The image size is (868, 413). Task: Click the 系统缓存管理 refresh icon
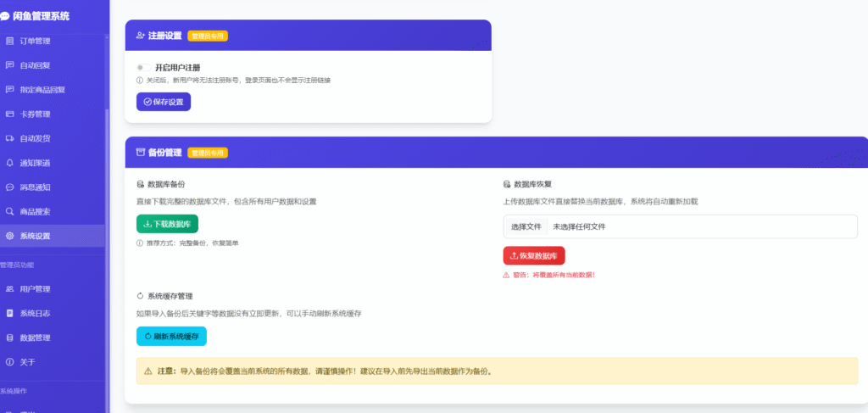coord(140,296)
